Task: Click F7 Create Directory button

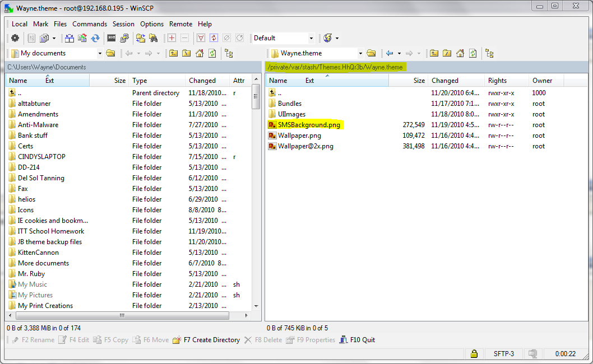Action: point(206,340)
